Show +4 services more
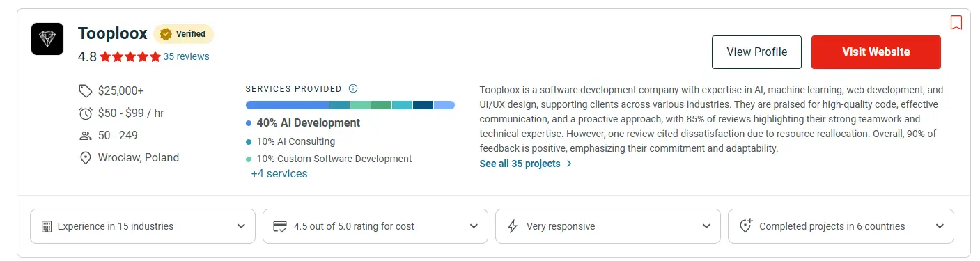Screen dimensions: 980x261 279,174
